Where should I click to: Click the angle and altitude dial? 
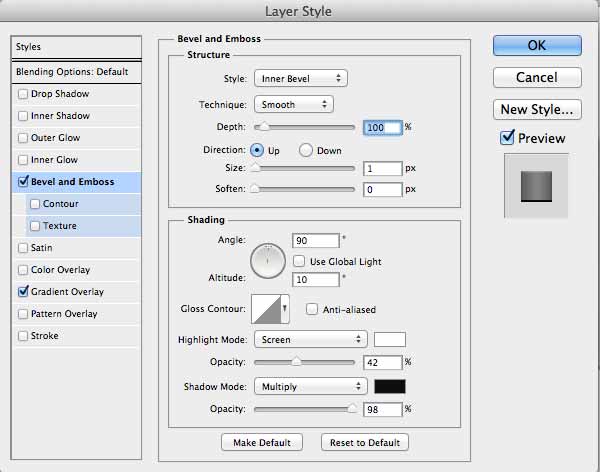[x=268, y=261]
